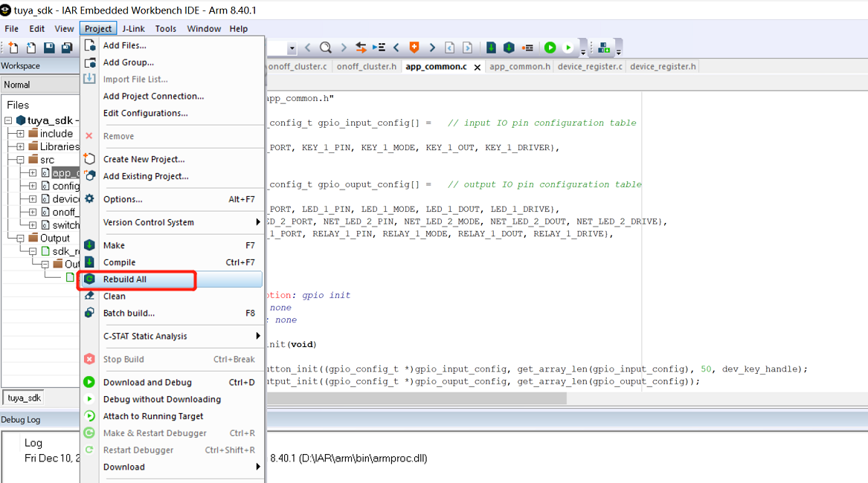Open the Window menu
Viewport: 868px width, 483px height.
[204, 29]
